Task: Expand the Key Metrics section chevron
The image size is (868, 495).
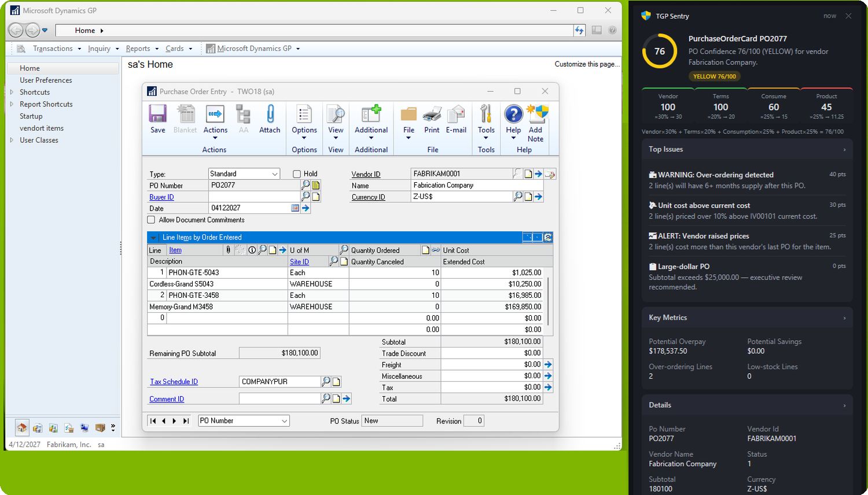Action: point(844,318)
